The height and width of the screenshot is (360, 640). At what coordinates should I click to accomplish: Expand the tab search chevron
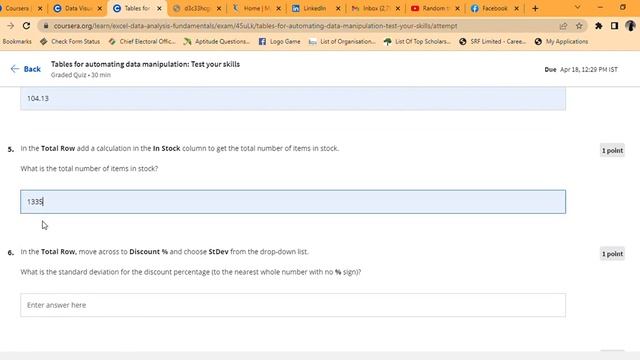[577, 7]
